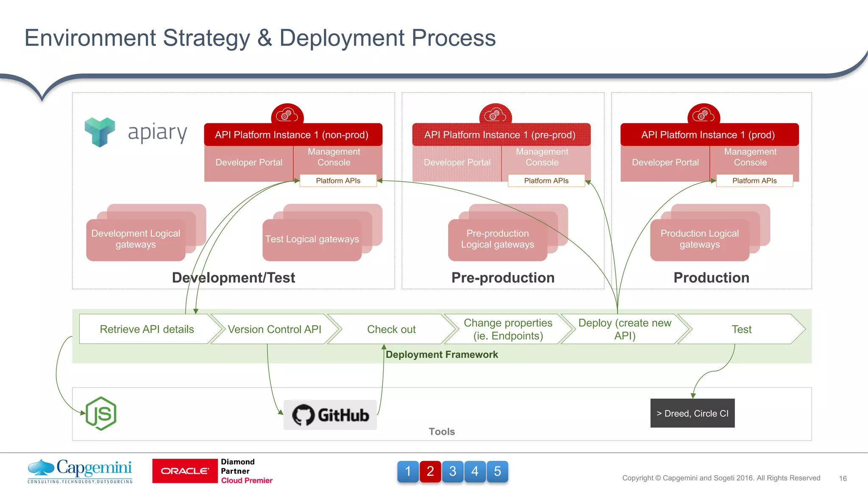
Task: Click Platform APIs box in non-prod instance
Action: [338, 180]
